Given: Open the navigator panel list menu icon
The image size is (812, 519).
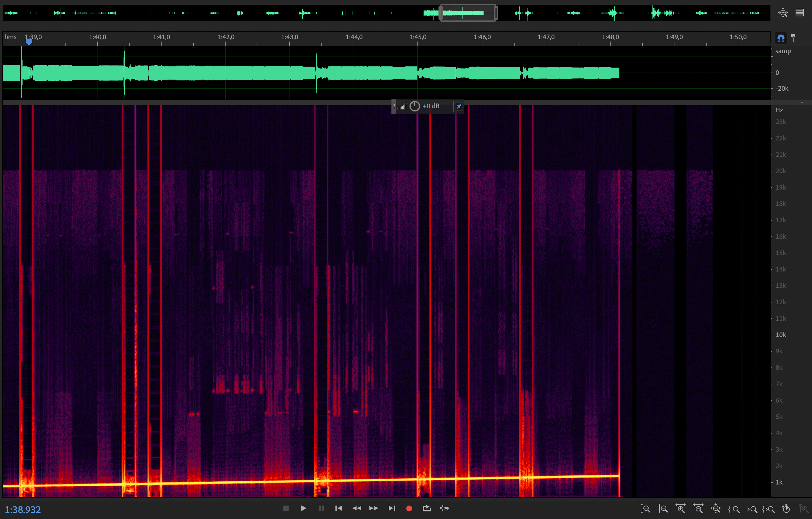Looking at the screenshot, I should (799, 13).
